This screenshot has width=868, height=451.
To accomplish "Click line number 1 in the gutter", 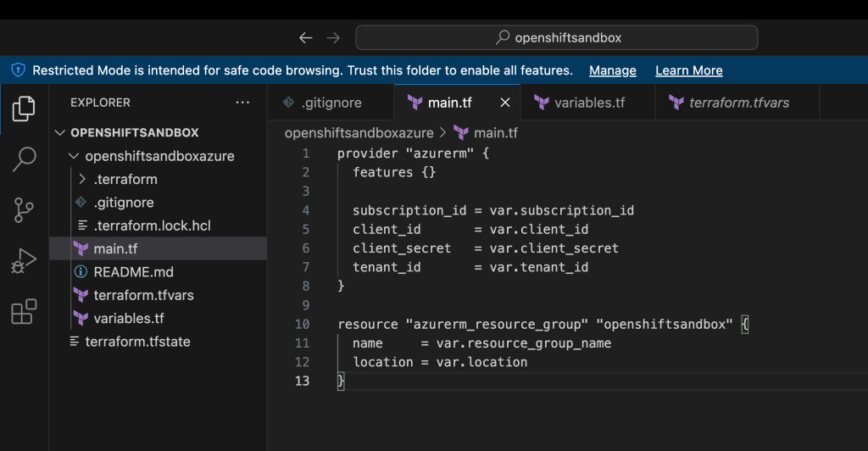I will tap(305, 153).
